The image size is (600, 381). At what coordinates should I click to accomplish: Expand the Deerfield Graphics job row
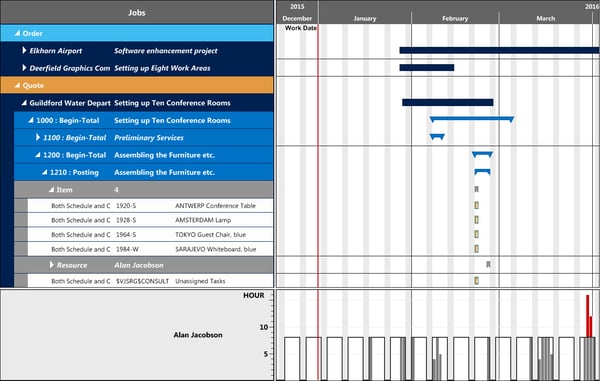point(24,68)
